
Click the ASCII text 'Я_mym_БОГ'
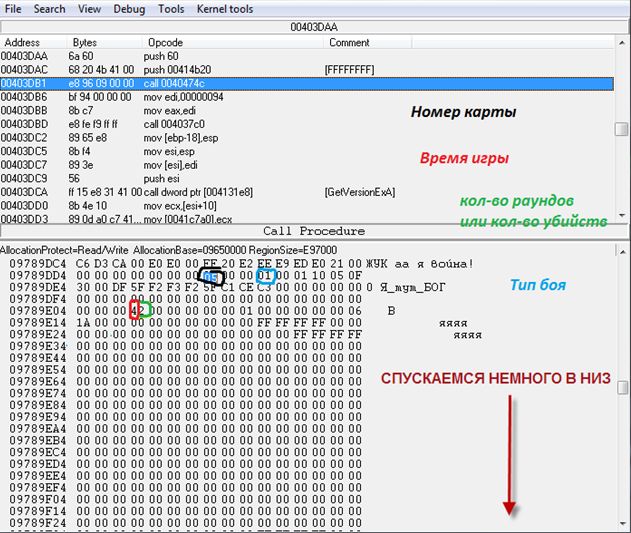(413, 287)
